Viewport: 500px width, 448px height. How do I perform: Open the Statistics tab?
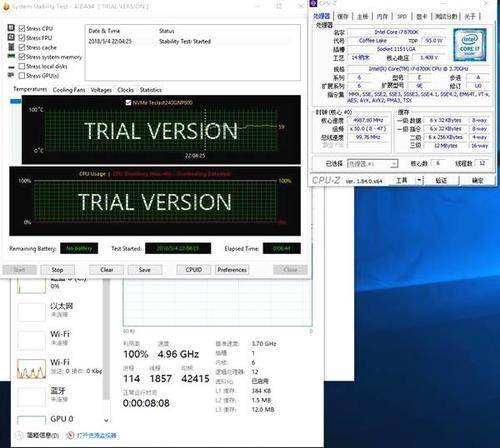coord(151,90)
